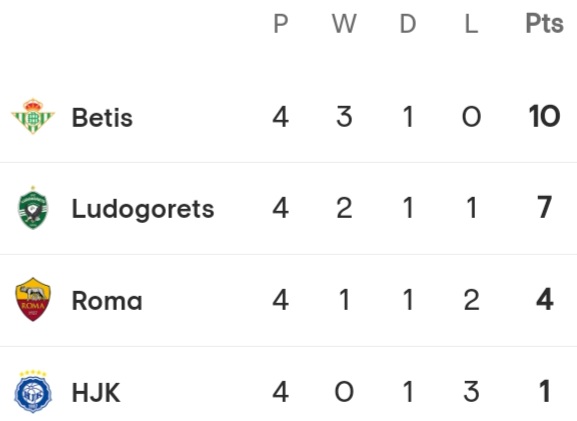The image size is (577, 421).
Task: Click the L losses column header
Action: [471, 24]
